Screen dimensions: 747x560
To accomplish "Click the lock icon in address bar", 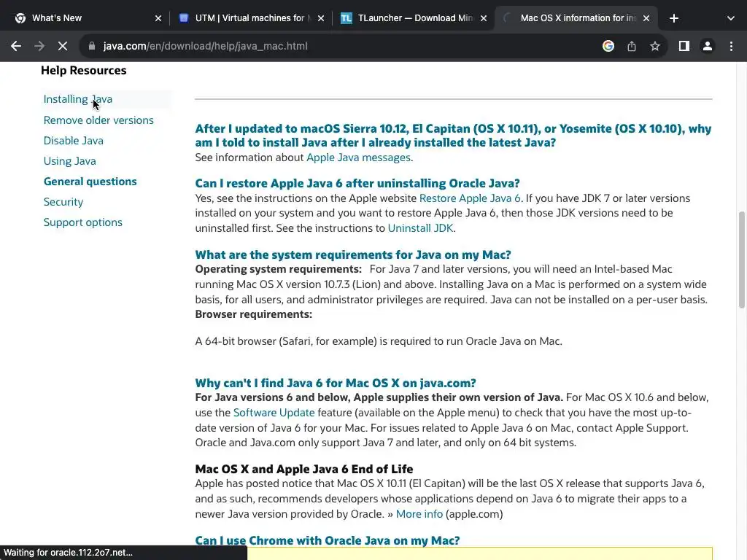I will pyautogui.click(x=92, y=46).
